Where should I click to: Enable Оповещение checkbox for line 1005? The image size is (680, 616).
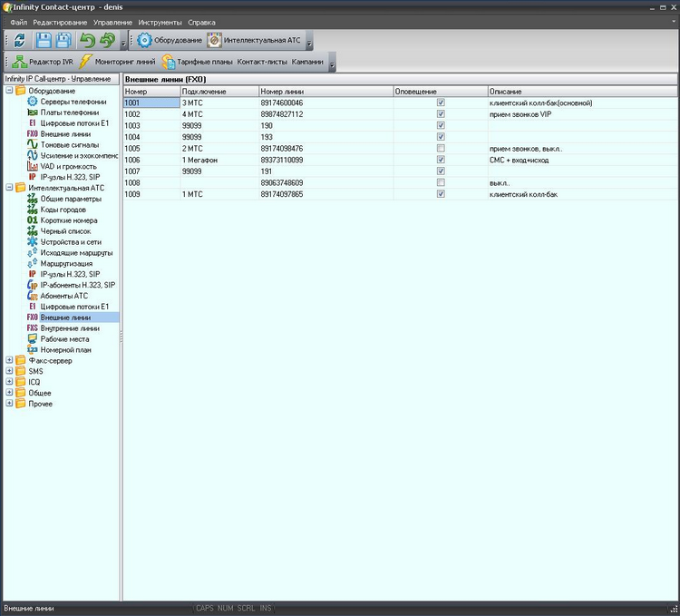pyautogui.click(x=441, y=149)
